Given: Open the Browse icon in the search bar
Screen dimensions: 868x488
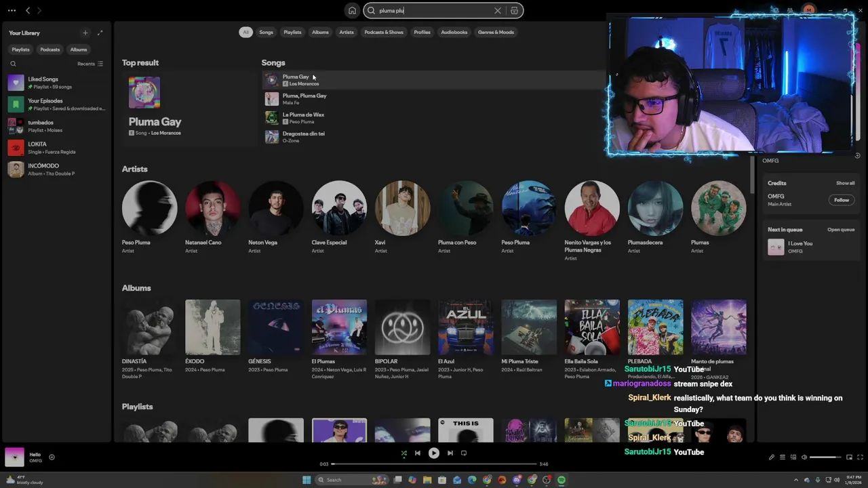Looking at the screenshot, I should coord(514,10).
